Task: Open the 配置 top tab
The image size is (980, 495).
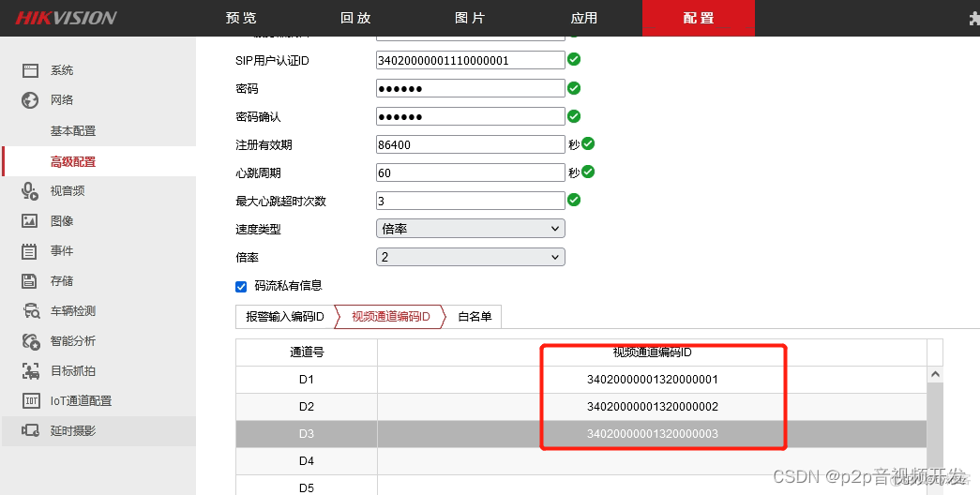Action: click(699, 18)
